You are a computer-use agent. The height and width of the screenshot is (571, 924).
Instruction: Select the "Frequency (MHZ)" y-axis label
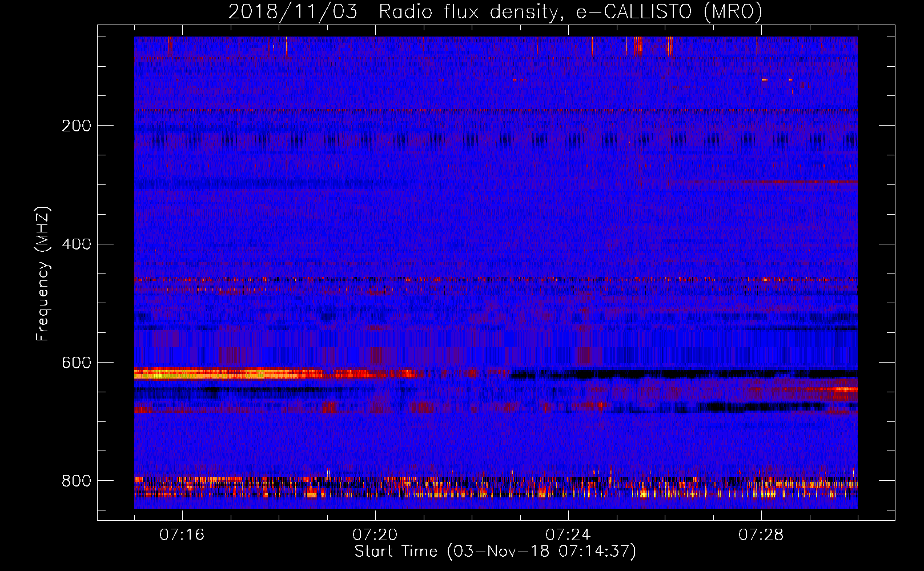point(42,274)
